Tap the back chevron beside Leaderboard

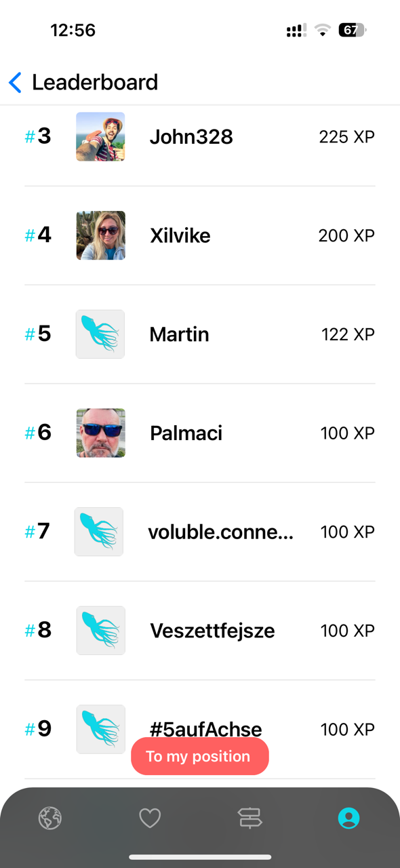(x=15, y=83)
